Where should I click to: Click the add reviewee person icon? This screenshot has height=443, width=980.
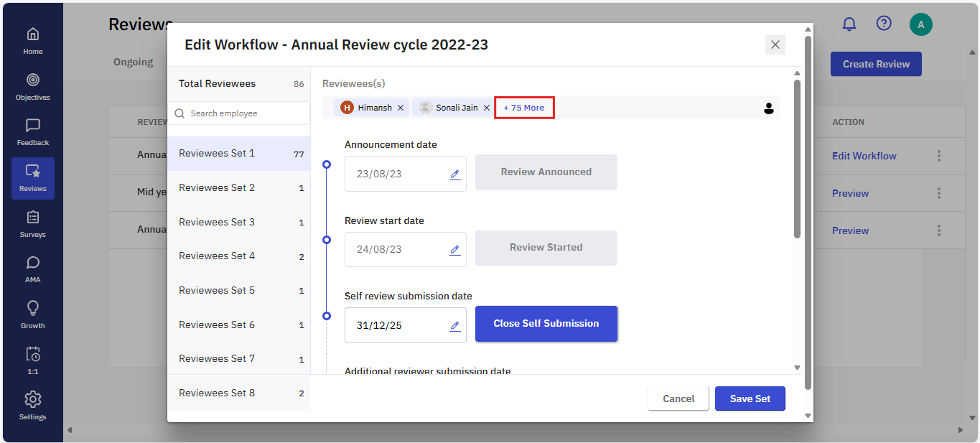768,108
